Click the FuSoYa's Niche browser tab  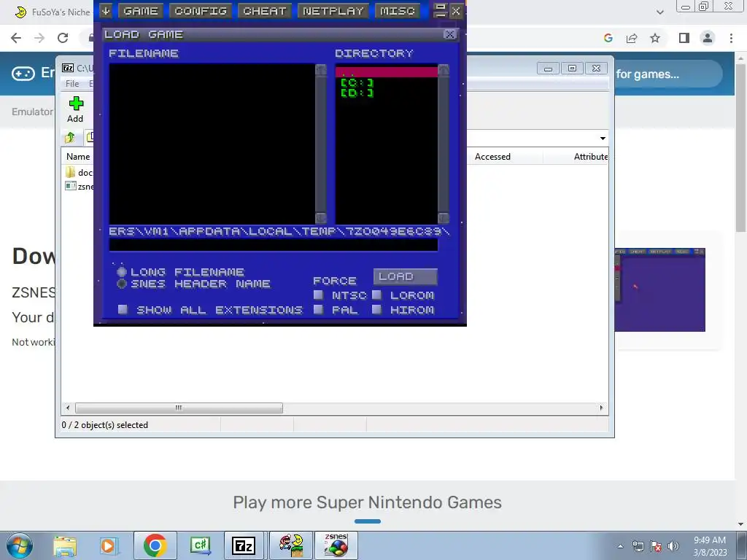pos(53,12)
